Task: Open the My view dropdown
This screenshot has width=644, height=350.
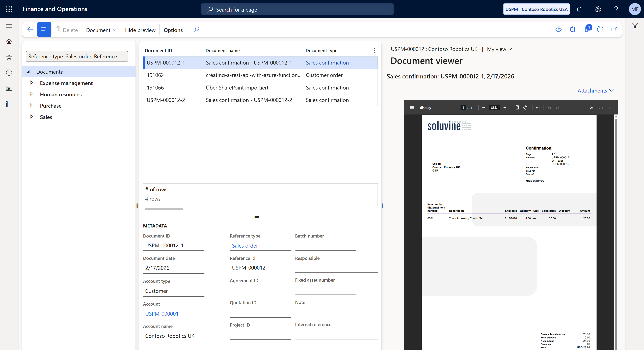Action: click(499, 49)
